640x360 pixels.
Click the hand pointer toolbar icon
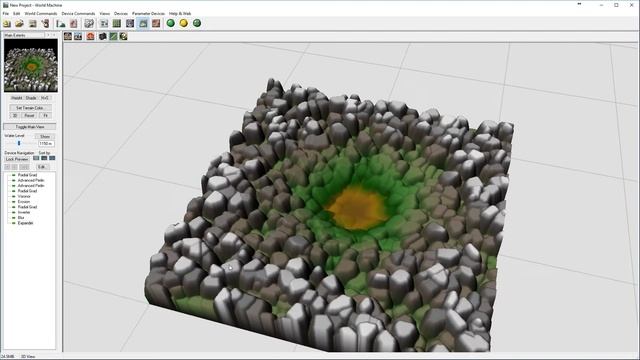[x=45, y=24]
